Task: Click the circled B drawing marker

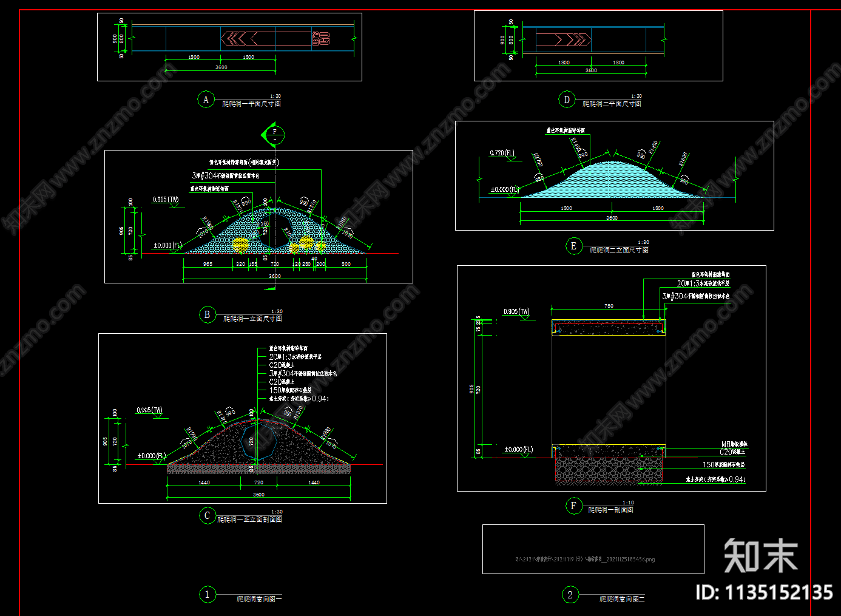Action: click(x=207, y=314)
